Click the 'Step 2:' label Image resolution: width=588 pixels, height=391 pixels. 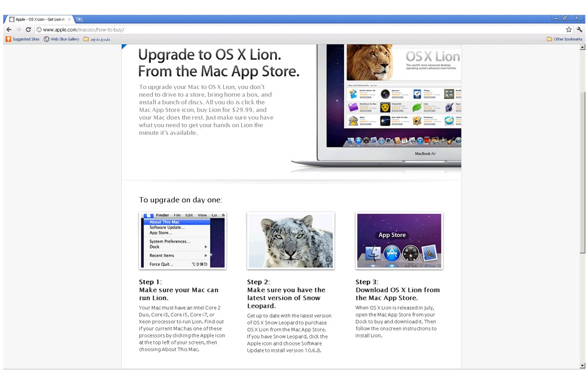[x=258, y=282]
